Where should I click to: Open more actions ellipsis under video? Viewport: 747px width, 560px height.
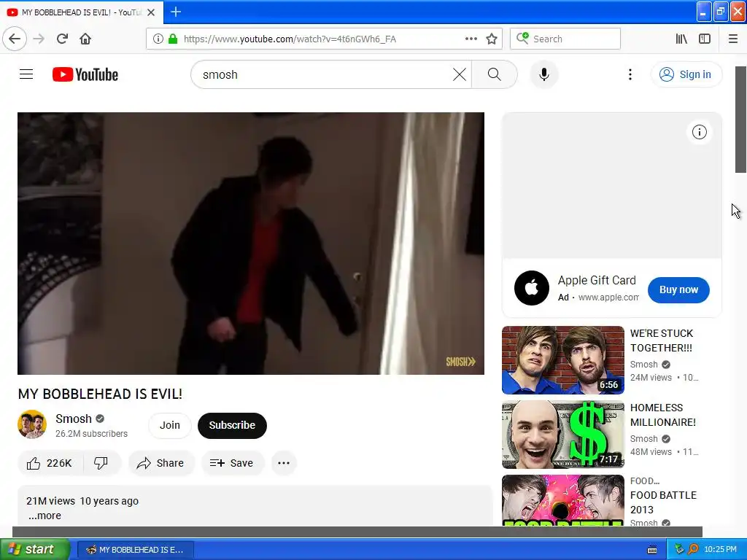pyautogui.click(x=284, y=463)
